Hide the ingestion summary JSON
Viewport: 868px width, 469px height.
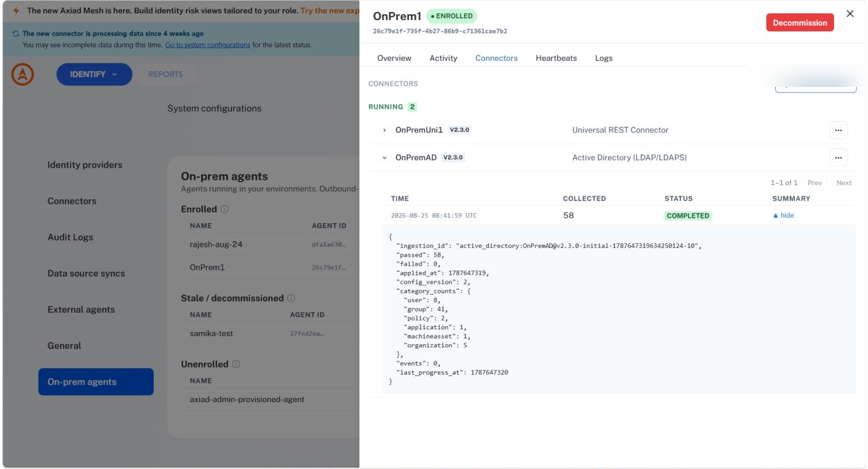(783, 216)
